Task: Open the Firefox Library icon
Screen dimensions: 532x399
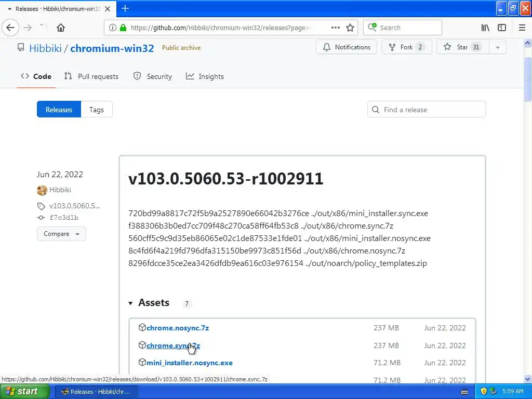Action: pos(485,28)
